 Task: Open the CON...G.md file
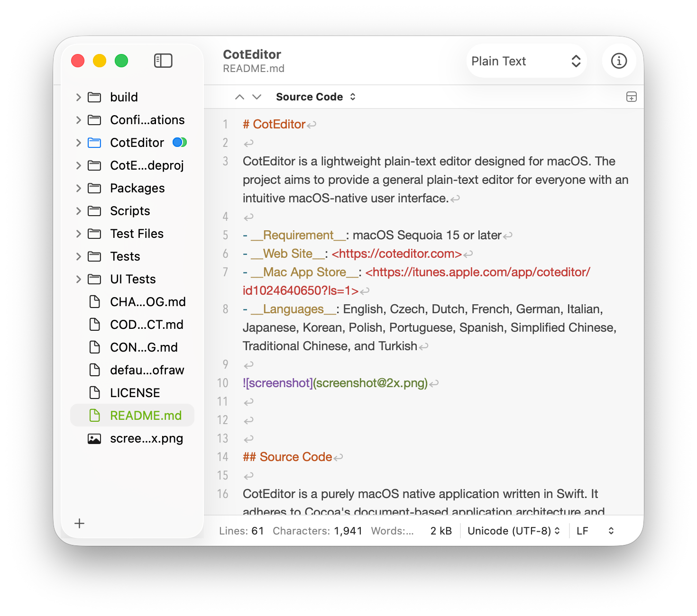point(132,347)
